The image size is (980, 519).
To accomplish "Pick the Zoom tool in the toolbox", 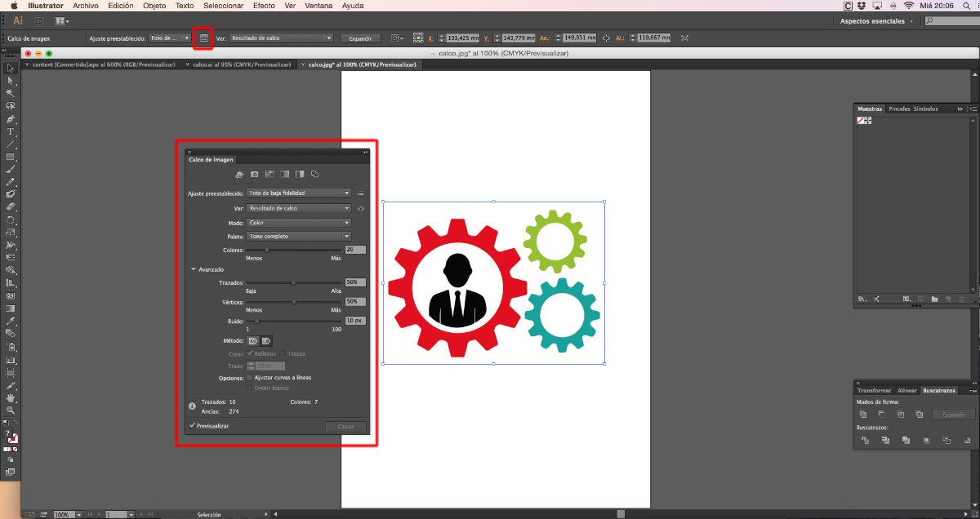I will (11, 410).
